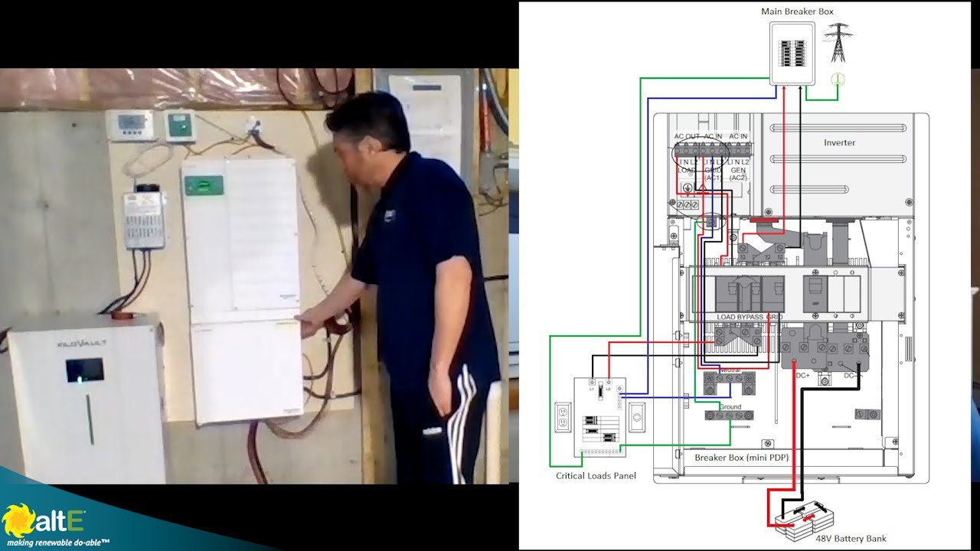Select the Main Breaker Box panel icon
The width and height of the screenshot is (980, 551).
[x=793, y=52]
